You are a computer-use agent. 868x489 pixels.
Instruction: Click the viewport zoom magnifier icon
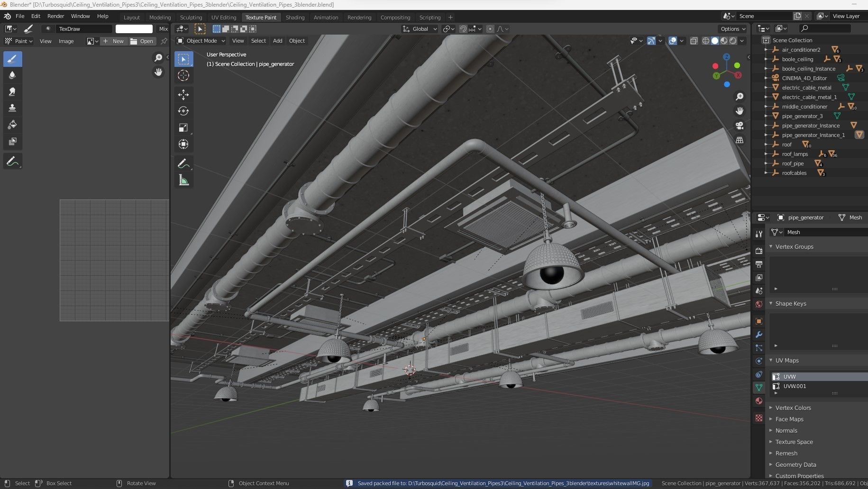pyautogui.click(x=740, y=97)
